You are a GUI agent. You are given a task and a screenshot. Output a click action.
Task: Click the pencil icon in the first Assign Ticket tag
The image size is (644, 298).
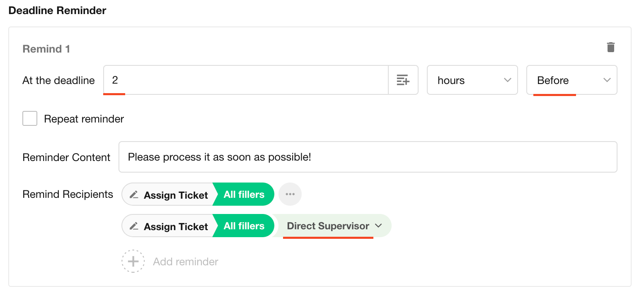pos(133,195)
